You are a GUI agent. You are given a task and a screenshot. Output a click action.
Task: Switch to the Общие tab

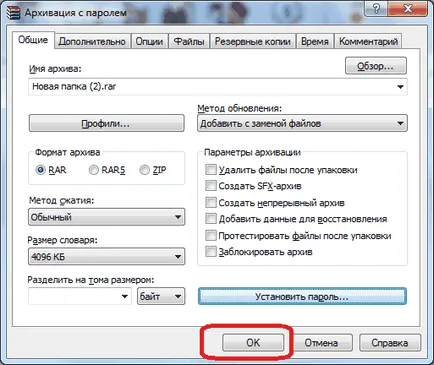(33, 40)
